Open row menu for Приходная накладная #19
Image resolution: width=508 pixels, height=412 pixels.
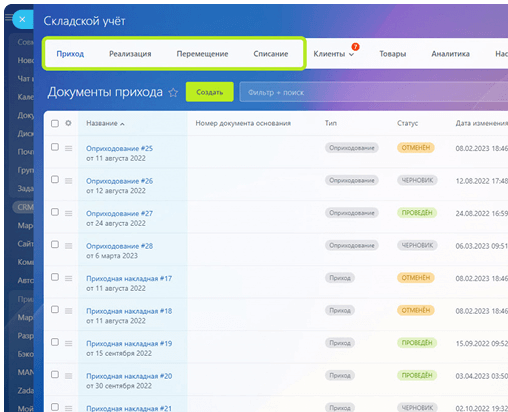(x=68, y=343)
